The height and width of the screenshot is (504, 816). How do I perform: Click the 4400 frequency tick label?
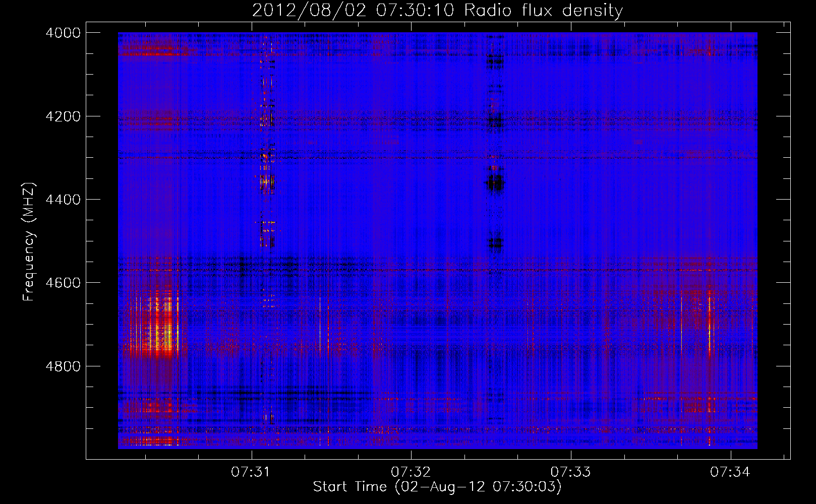[63, 200]
